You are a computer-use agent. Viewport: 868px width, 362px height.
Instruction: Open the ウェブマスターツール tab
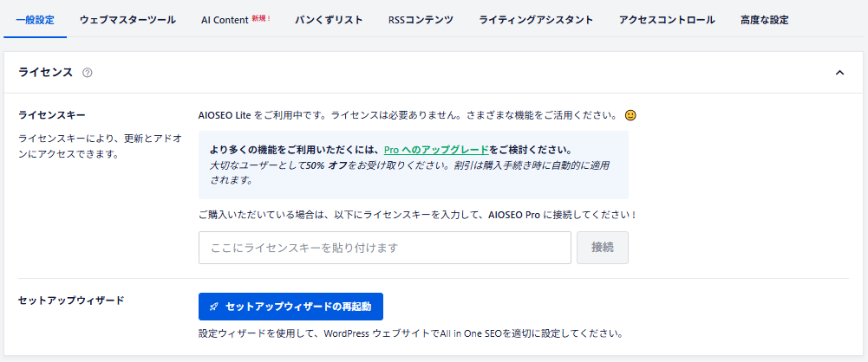127,20
